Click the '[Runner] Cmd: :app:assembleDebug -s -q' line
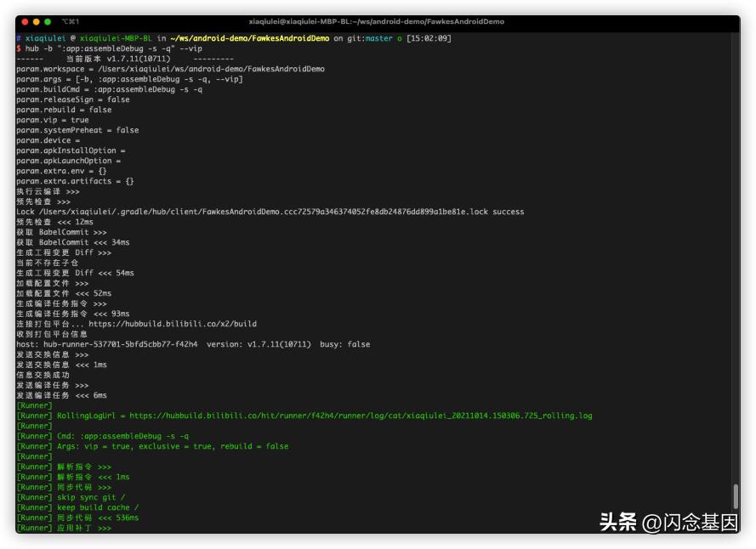This screenshot has height=549, width=756. click(103, 436)
